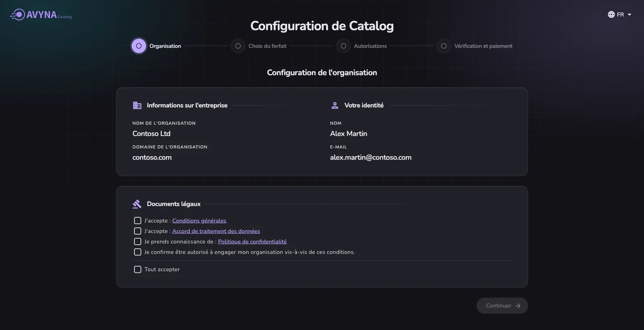This screenshot has height=330, width=644.
Task: Open the Accord de traitement des données link
Action: click(x=216, y=231)
